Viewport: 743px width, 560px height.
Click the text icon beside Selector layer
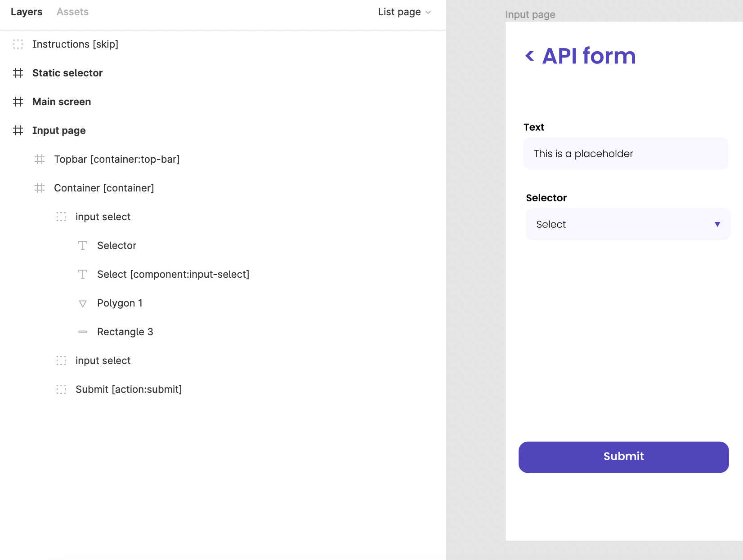point(83,245)
